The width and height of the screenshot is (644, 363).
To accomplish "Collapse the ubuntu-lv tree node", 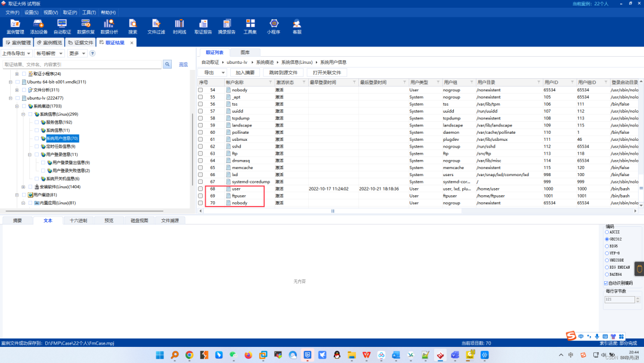I will [x=11, y=98].
